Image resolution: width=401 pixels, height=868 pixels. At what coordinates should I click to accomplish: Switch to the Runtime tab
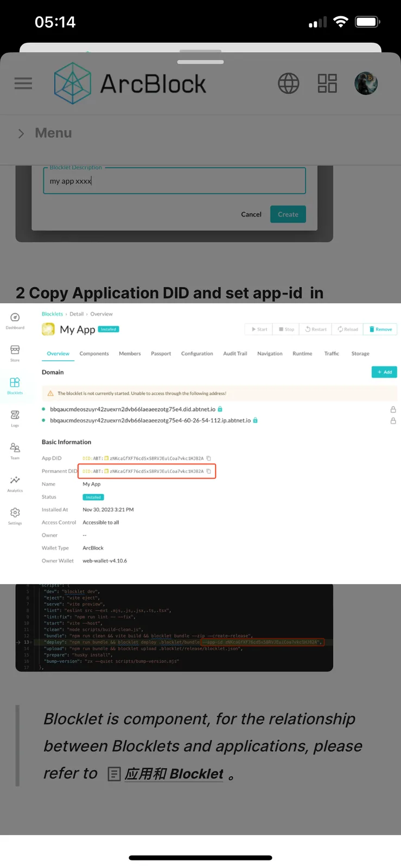click(x=302, y=354)
